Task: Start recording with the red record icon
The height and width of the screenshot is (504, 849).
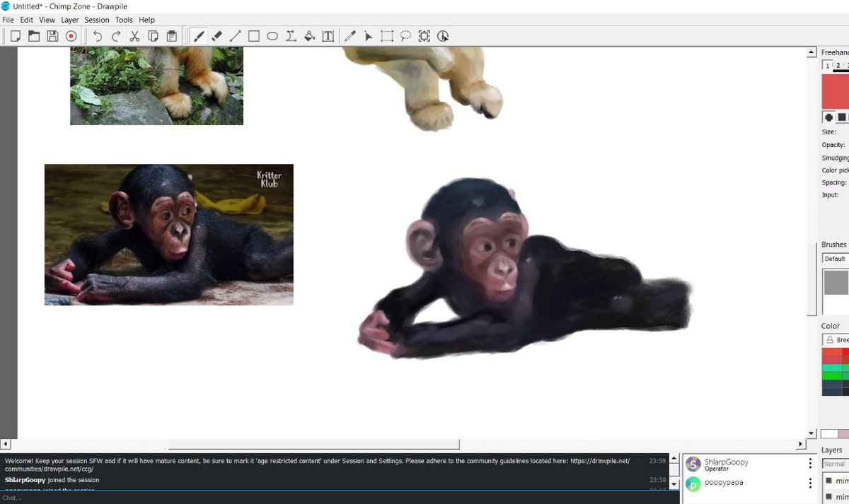Action: tap(71, 36)
